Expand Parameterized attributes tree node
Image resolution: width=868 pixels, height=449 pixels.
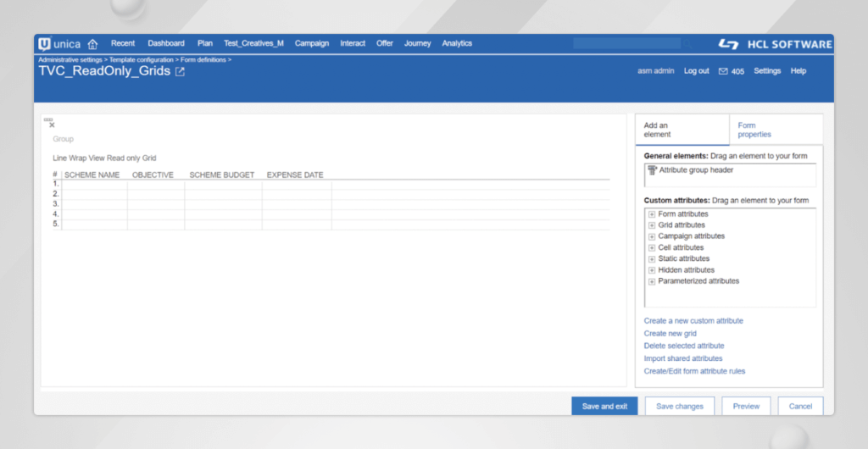click(x=651, y=281)
